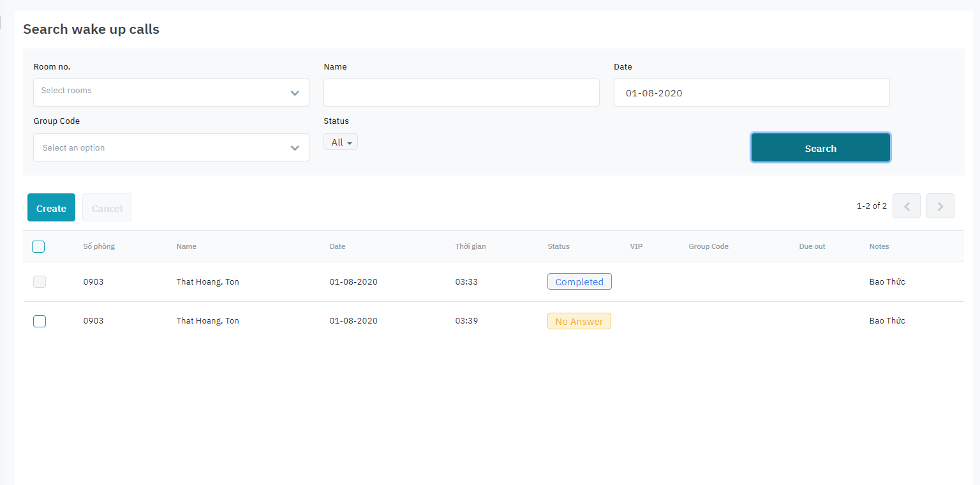This screenshot has width=980, height=485.
Task: Expand the Group Code select option field
Action: (160, 147)
